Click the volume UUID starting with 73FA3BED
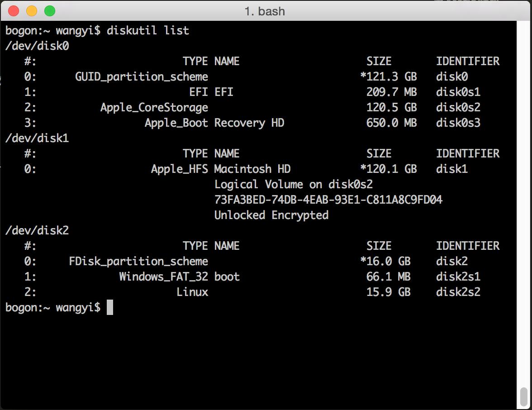The height and width of the screenshot is (410, 532). click(x=328, y=200)
